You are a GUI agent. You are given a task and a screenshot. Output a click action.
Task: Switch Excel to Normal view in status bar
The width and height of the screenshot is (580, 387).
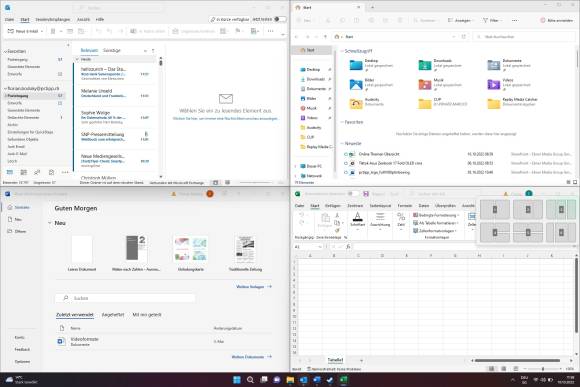[x=492, y=369]
